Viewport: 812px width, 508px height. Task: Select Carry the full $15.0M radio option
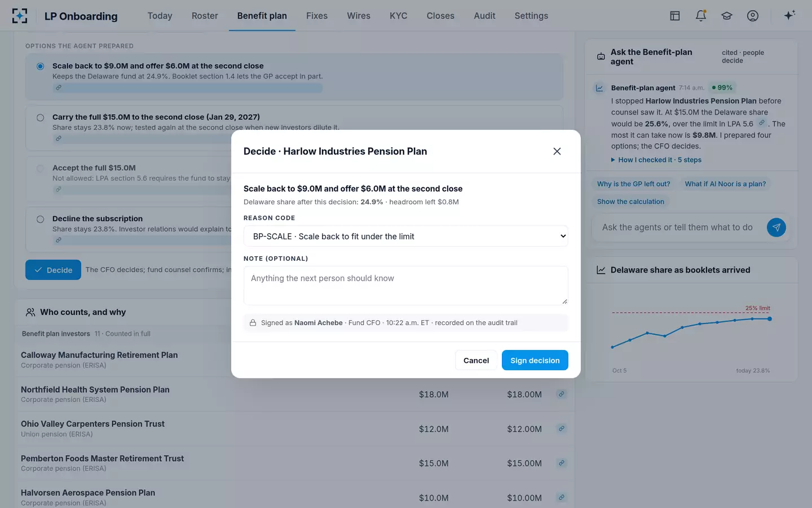tap(40, 117)
